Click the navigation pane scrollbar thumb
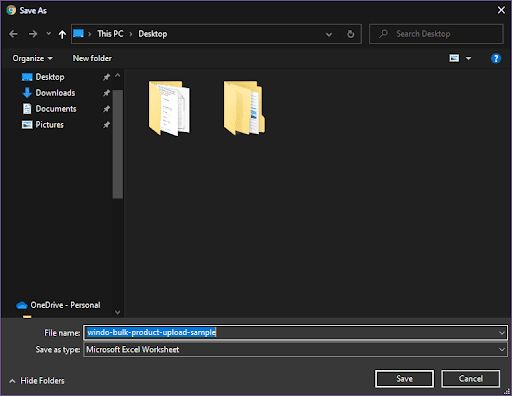The width and height of the screenshot is (512, 396). (118, 144)
